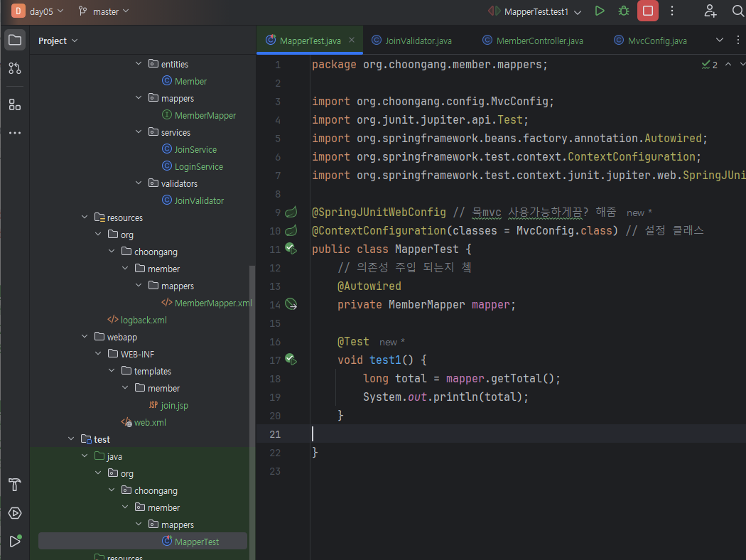Open the Project view mode dropdown
Screen dimensions: 746x560
coord(58,41)
